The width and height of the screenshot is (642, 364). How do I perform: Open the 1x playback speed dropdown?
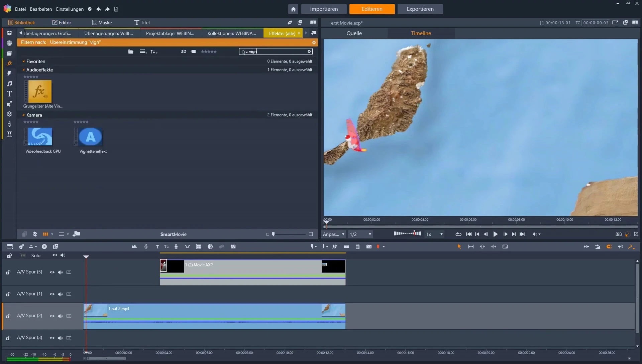pyautogui.click(x=434, y=234)
